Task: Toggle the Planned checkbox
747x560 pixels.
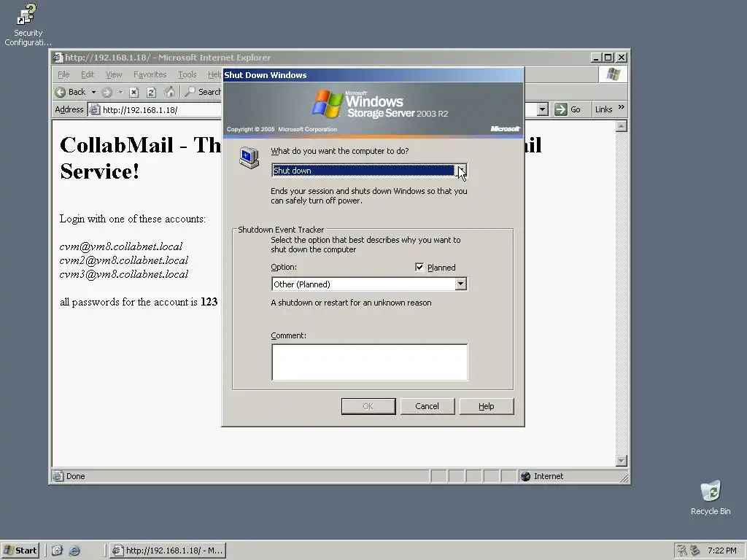Action: pyautogui.click(x=419, y=267)
